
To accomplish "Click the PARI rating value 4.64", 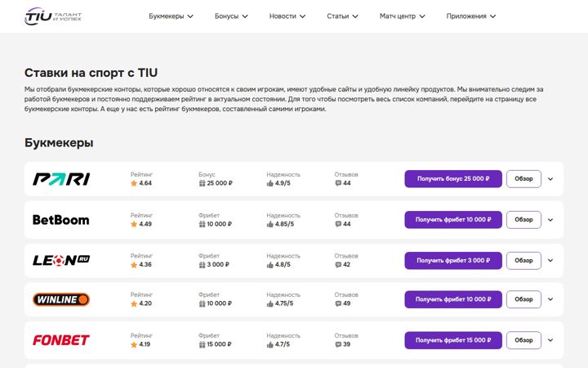I will 145,183.
